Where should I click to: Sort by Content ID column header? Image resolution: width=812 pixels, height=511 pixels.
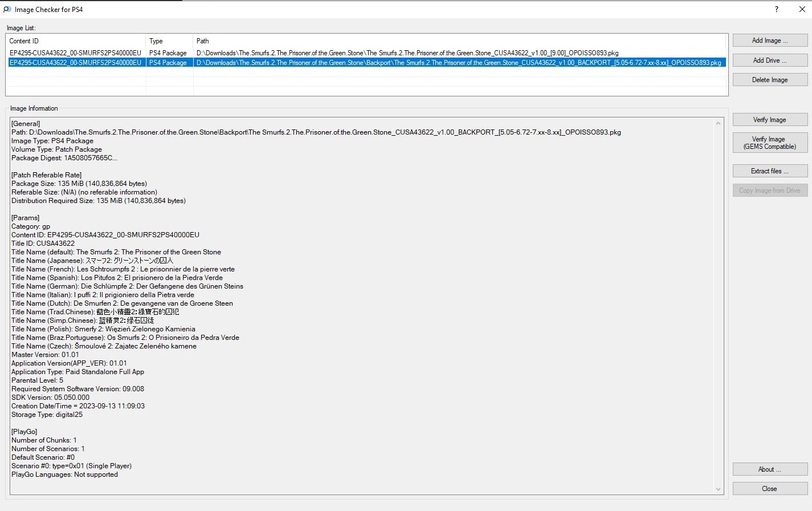[76, 41]
